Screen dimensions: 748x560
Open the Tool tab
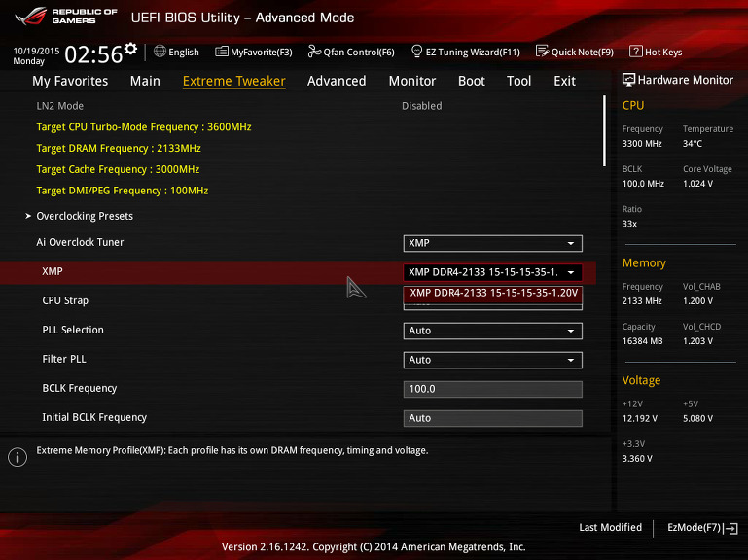point(519,81)
